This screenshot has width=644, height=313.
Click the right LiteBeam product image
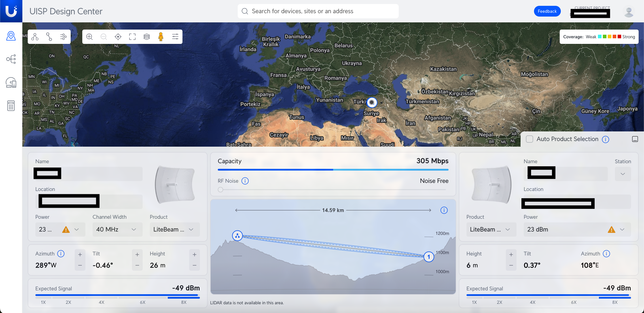click(x=491, y=185)
